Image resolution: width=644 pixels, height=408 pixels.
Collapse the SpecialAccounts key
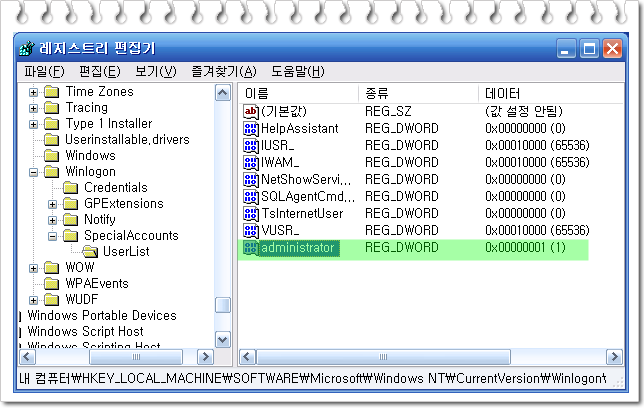pyautogui.click(x=52, y=236)
